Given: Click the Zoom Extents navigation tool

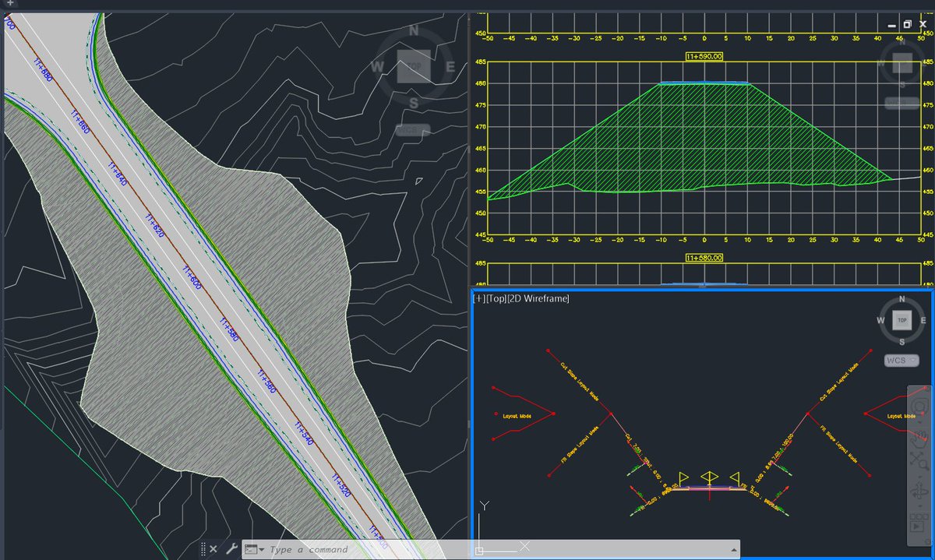Looking at the screenshot, I should tap(920, 463).
